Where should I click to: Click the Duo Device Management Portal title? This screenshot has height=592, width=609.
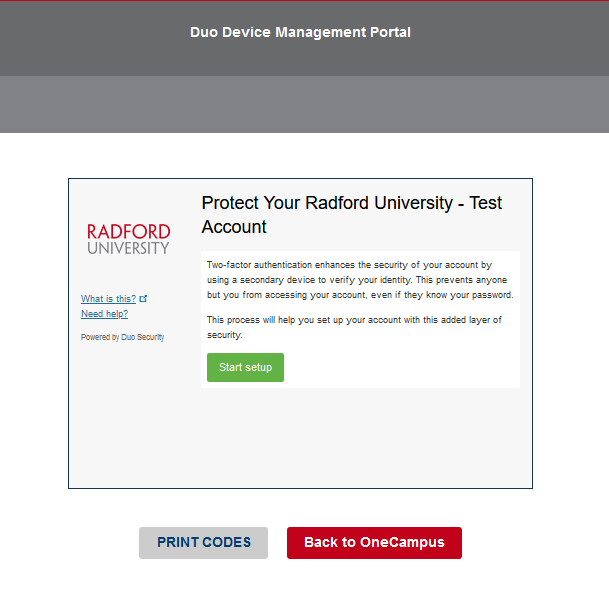coord(300,32)
